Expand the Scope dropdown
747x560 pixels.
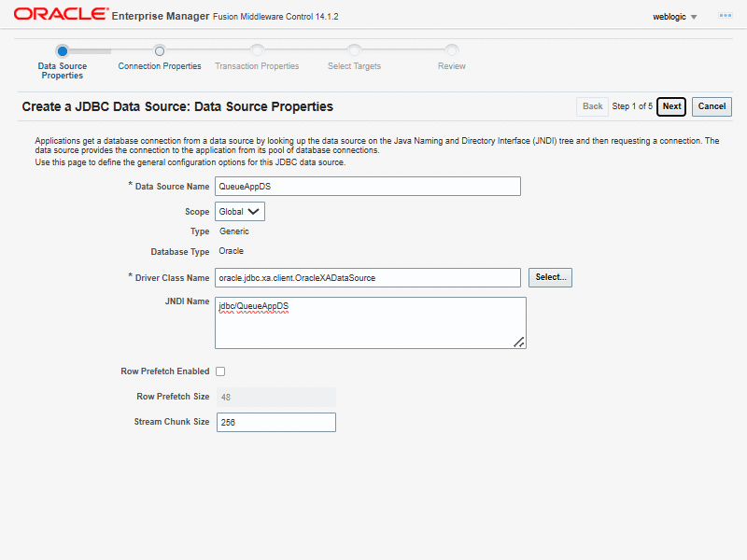point(240,212)
